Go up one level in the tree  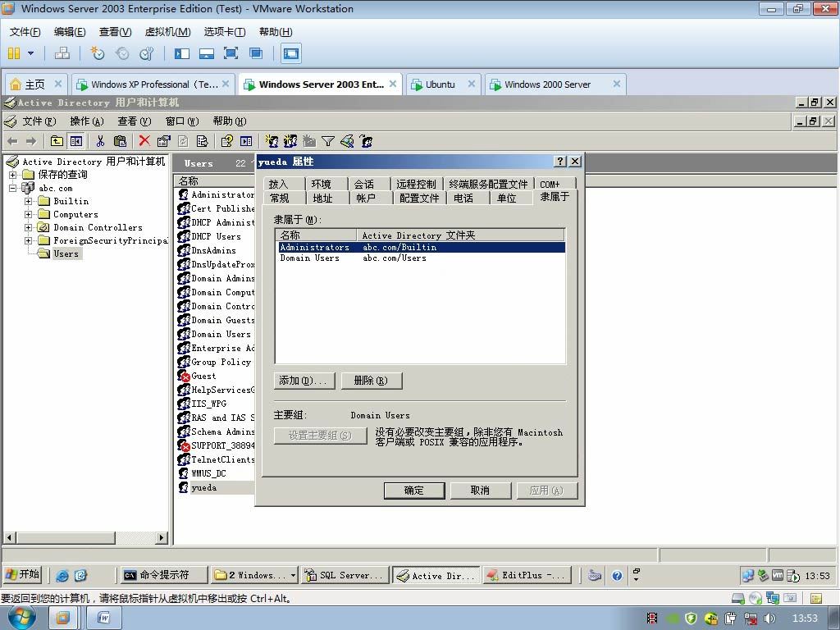pos(57,141)
